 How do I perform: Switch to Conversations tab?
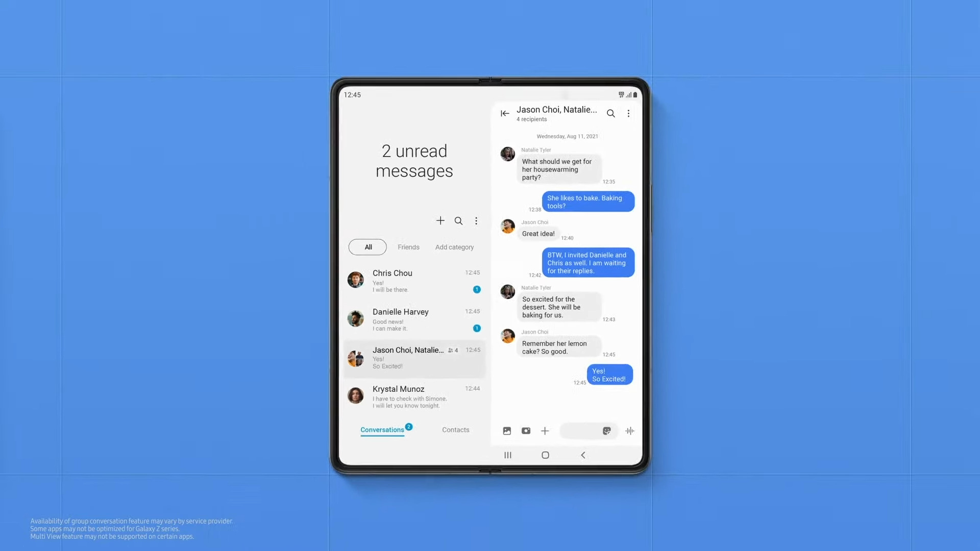pyautogui.click(x=382, y=429)
